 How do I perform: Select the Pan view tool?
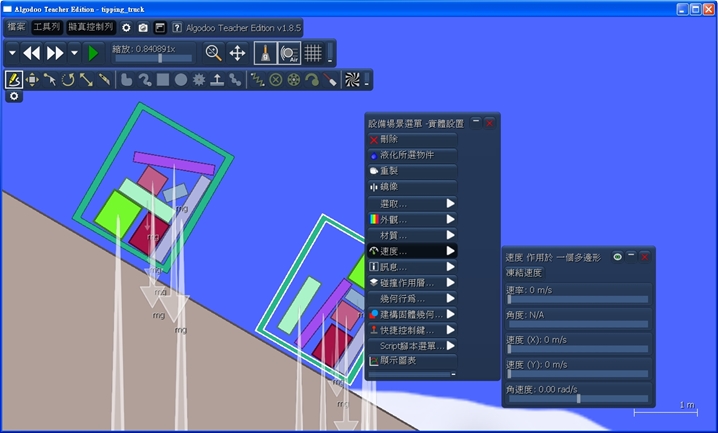point(237,52)
